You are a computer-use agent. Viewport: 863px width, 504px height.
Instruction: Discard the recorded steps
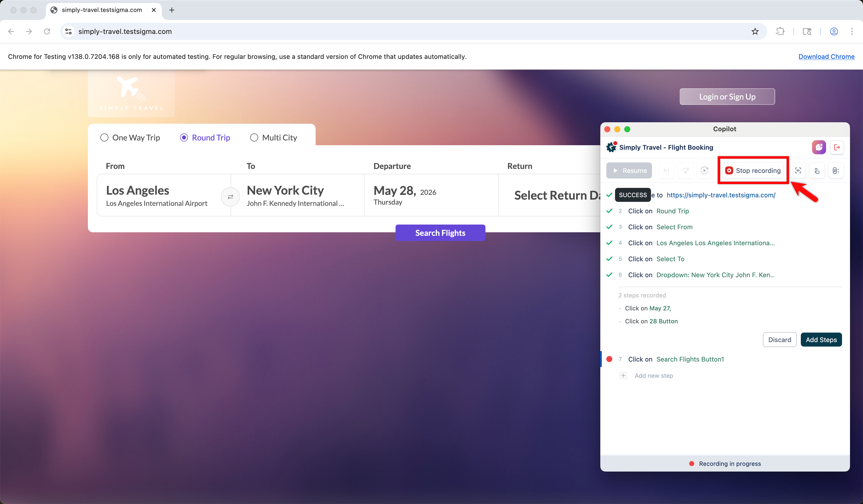tap(779, 340)
